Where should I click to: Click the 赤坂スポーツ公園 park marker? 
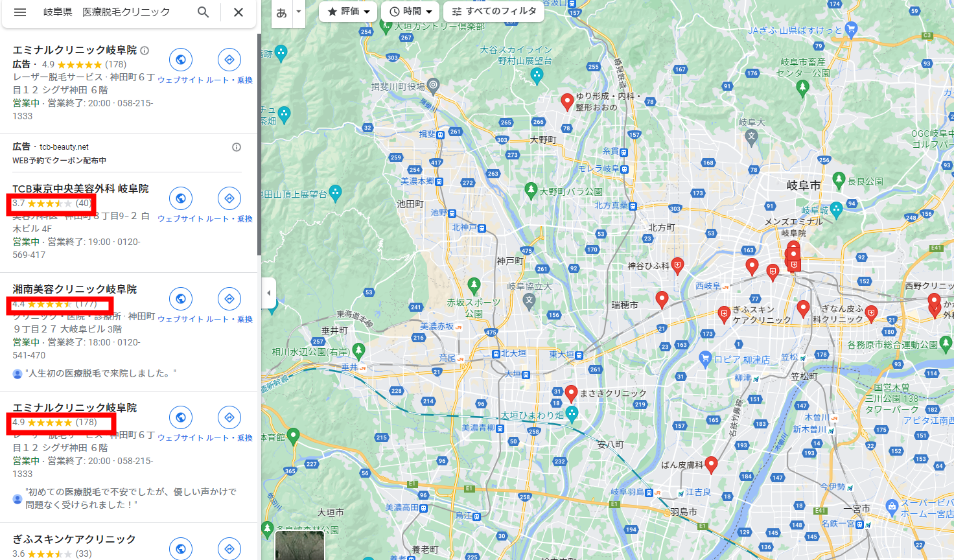tap(474, 285)
